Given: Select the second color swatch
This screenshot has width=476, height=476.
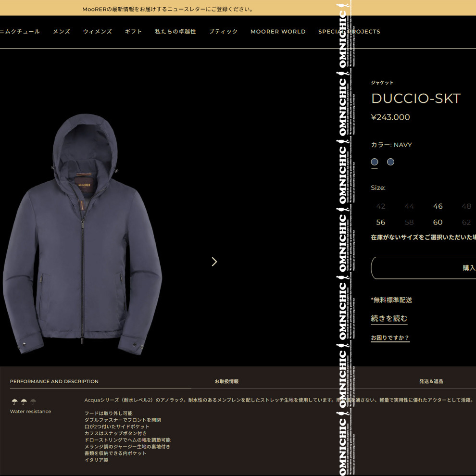Looking at the screenshot, I should (x=390, y=162).
